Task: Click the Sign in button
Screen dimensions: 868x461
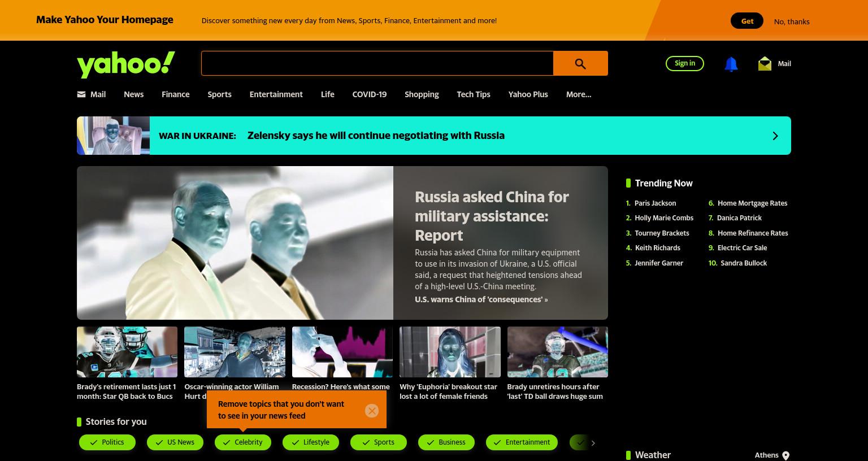Action: pyautogui.click(x=685, y=63)
